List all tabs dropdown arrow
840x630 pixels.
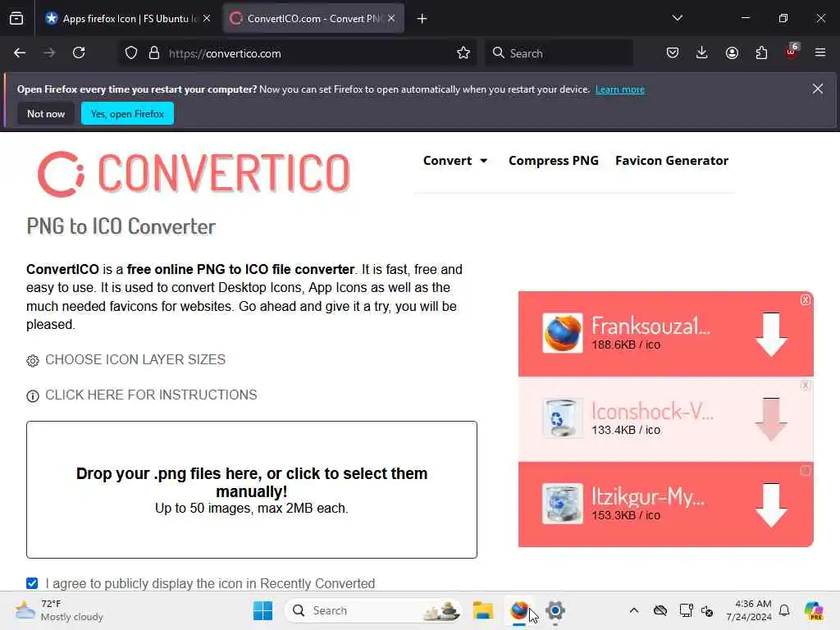677,18
